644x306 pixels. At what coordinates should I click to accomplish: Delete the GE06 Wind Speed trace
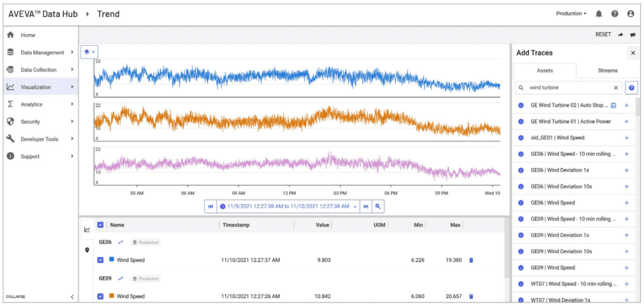click(470, 260)
